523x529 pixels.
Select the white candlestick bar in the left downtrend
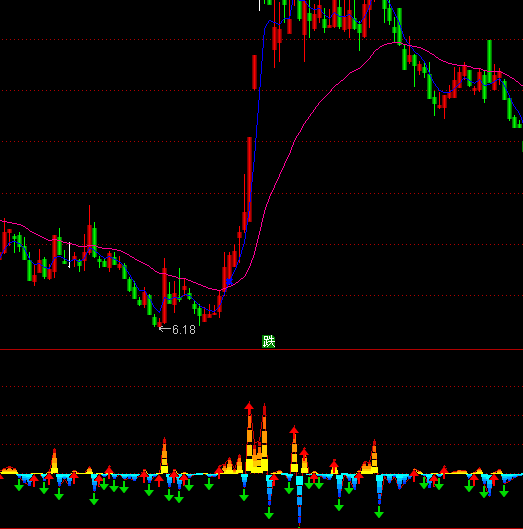pyautogui.click(x=69, y=255)
